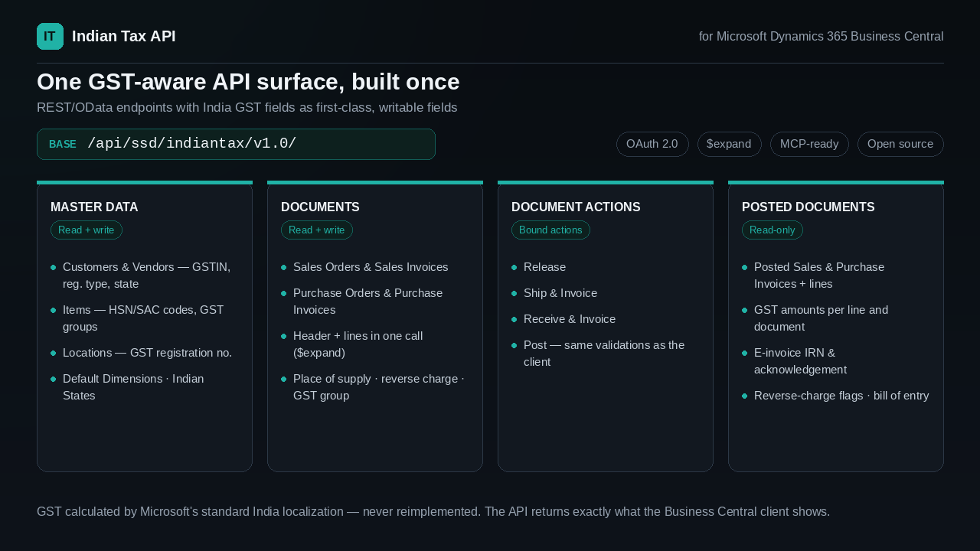Click the IT logo icon
This screenshot has width=980, height=551.
(x=50, y=36)
